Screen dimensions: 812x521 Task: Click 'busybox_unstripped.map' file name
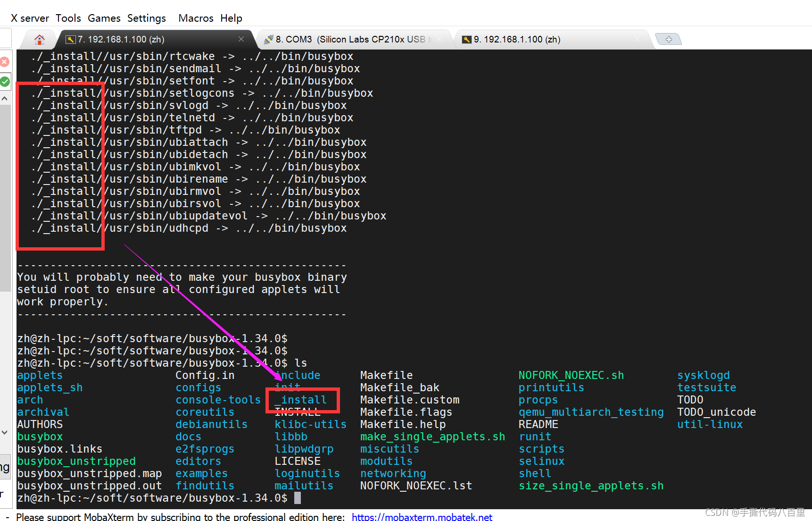(89, 473)
